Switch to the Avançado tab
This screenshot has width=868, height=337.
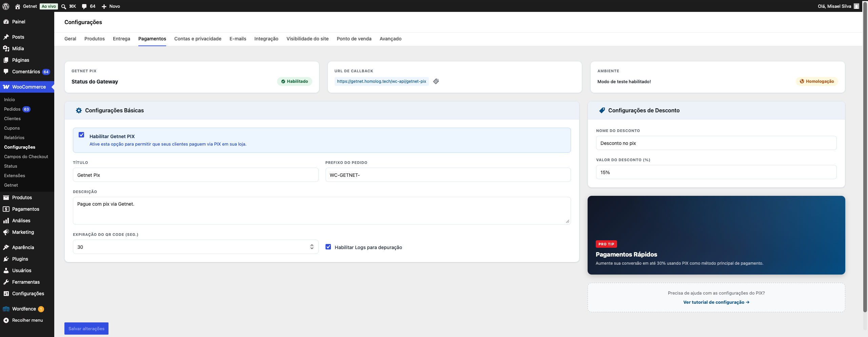click(x=390, y=39)
